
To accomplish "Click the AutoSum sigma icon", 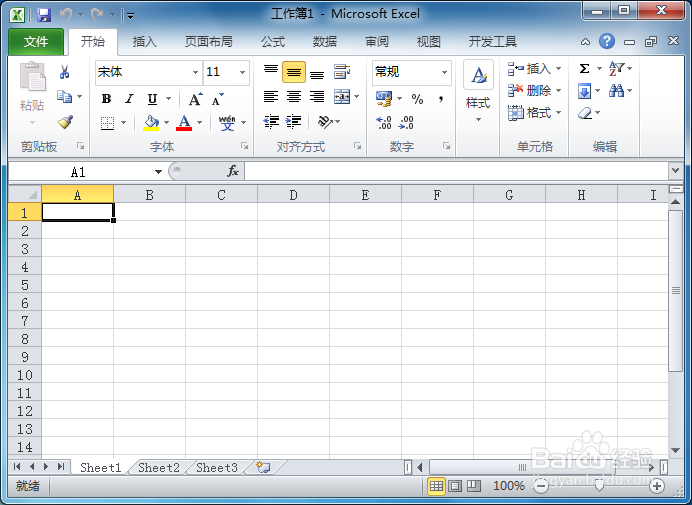I will (x=584, y=69).
